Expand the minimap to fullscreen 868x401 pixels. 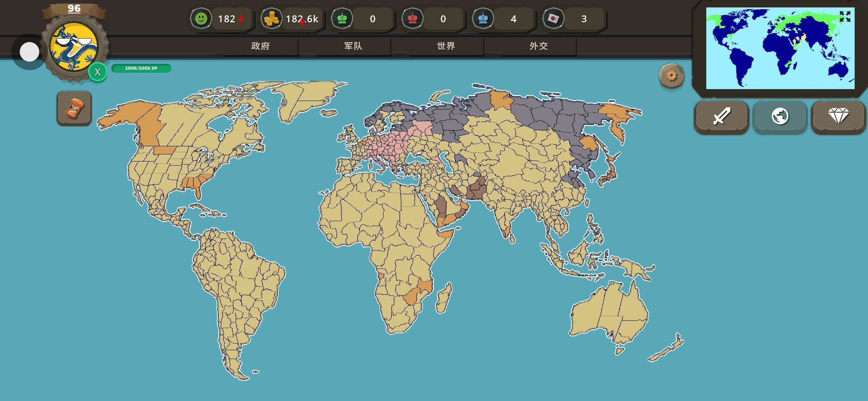(x=845, y=16)
